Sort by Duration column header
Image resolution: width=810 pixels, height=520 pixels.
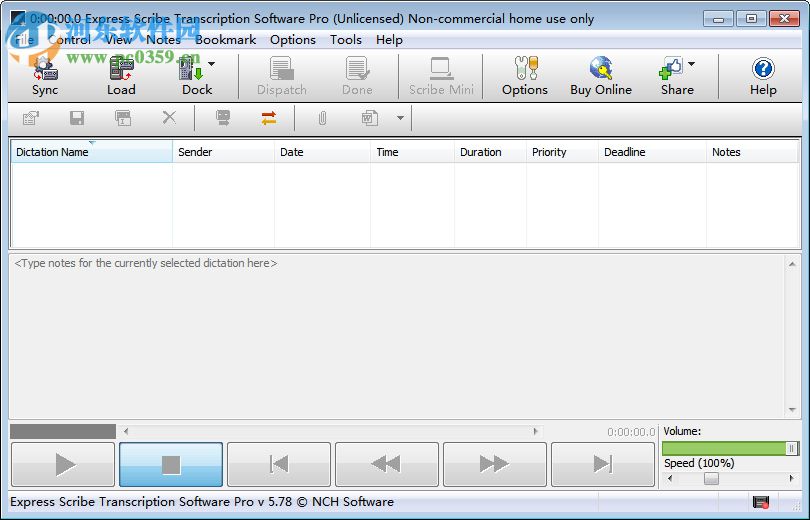coord(490,152)
